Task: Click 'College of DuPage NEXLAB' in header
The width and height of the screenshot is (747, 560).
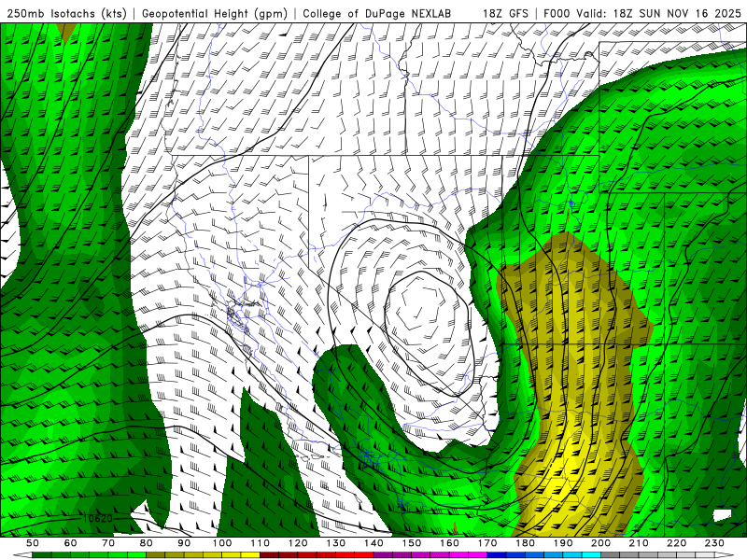Action: click(377, 13)
